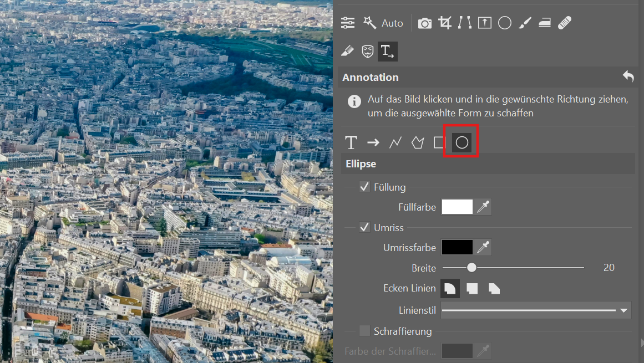Image resolution: width=644 pixels, height=363 pixels.
Task: Pick the arrow annotation shape
Action: click(x=373, y=142)
